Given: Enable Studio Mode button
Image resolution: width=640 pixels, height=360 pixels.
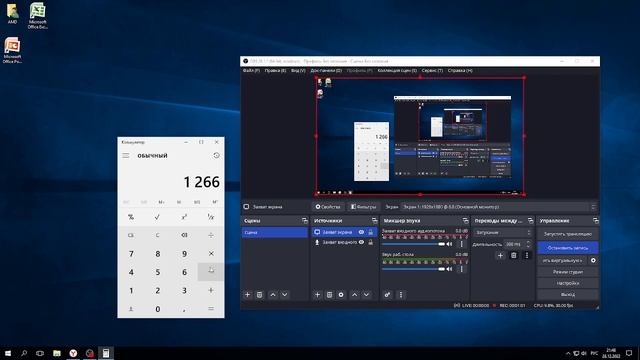Looking at the screenshot, I should [x=567, y=272].
